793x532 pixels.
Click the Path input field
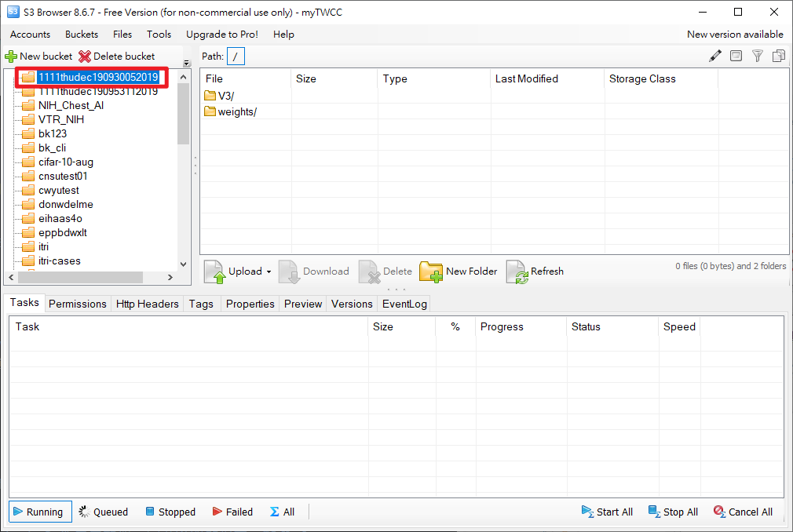point(236,56)
